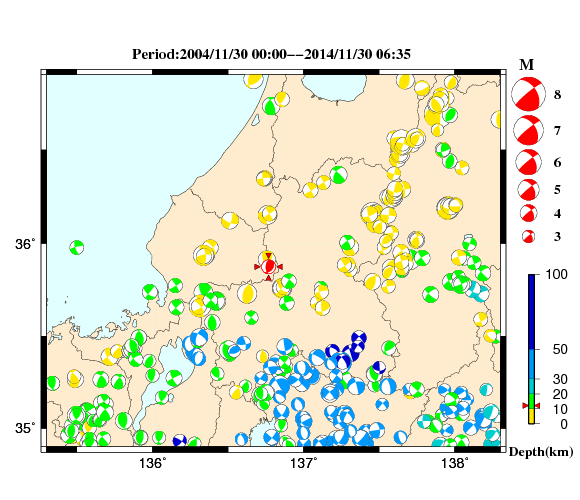Click the depth scale value 100
580x500 pixels.
pyautogui.click(x=557, y=274)
